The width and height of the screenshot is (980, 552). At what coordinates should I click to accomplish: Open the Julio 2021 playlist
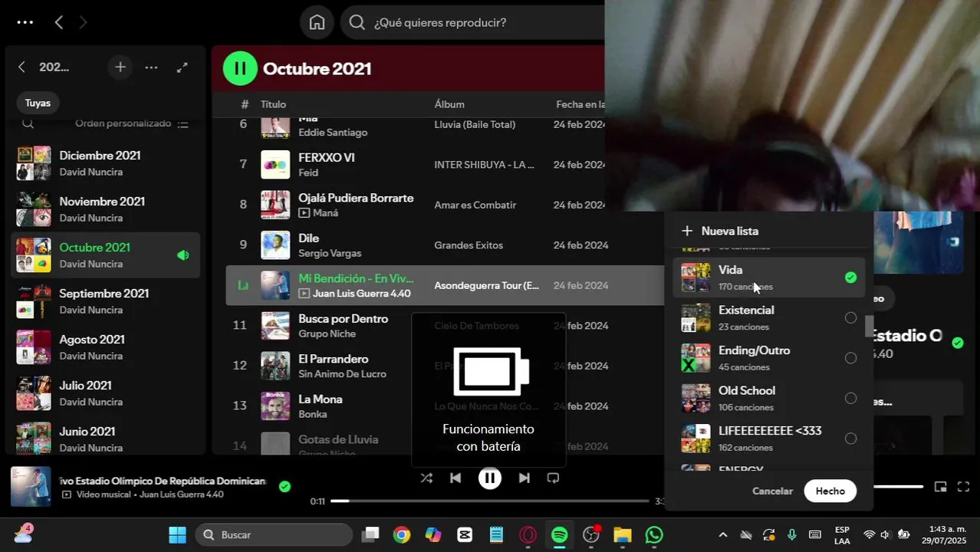click(107, 393)
